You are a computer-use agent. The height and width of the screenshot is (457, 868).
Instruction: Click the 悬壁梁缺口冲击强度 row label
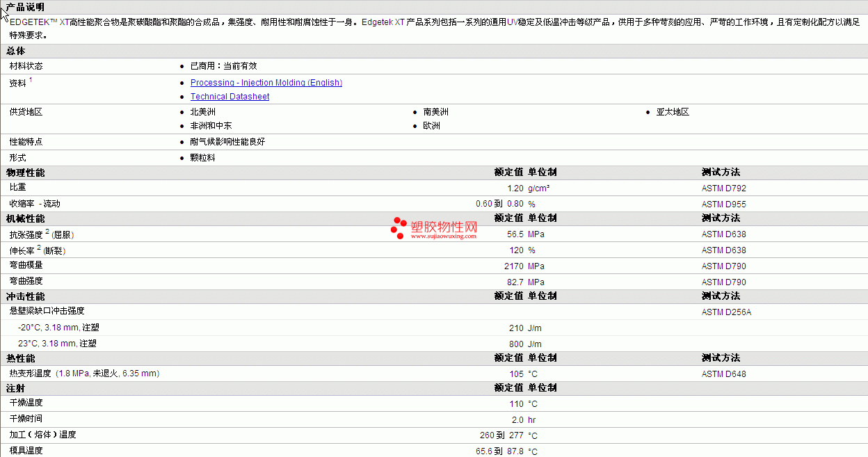pos(47,311)
